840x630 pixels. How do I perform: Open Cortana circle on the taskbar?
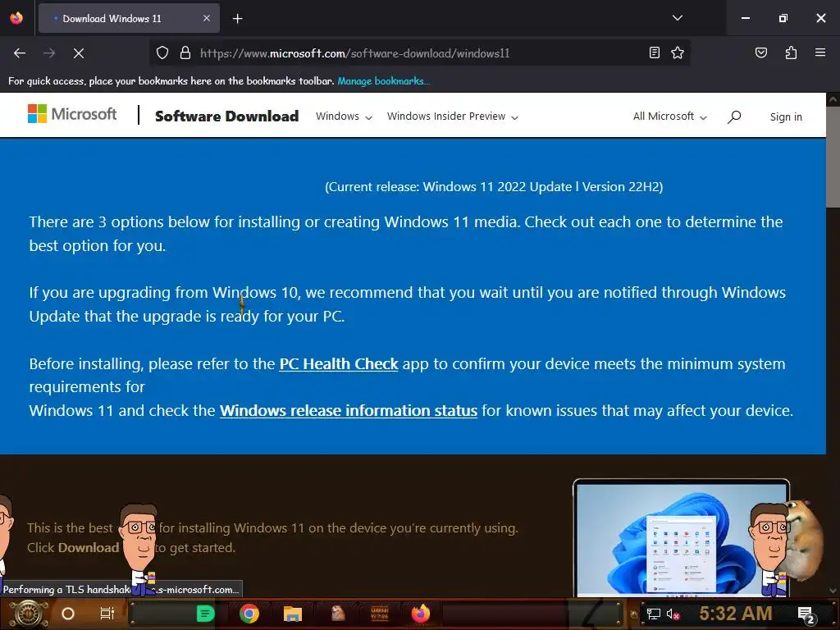(68, 614)
